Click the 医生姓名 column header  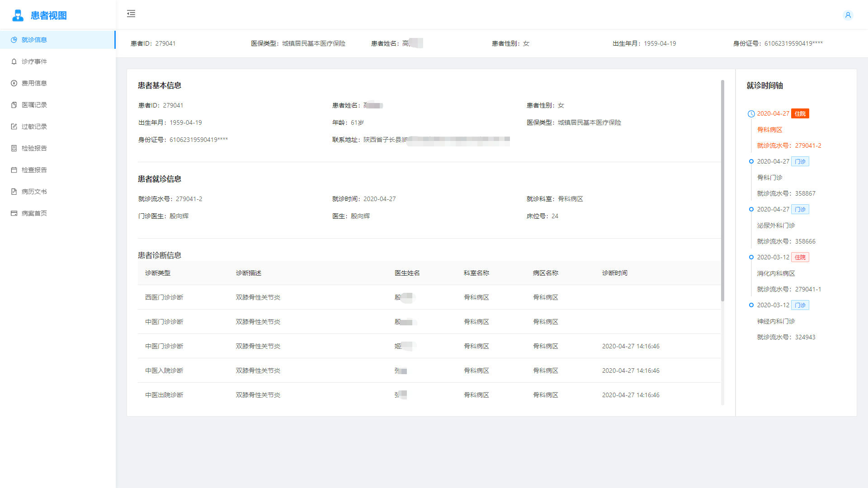[x=407, y=273]
